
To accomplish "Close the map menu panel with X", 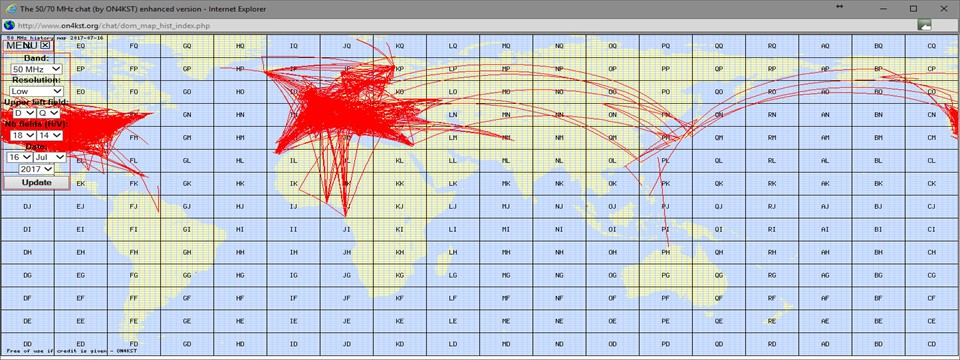I will pos(45,45).
